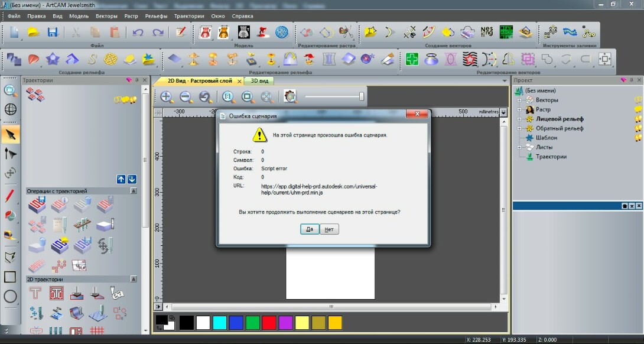Image resolution: width=644 pixels, height=344 pixels.
Task: Click the blue sphere mesh icon
Action: [282, 32]
